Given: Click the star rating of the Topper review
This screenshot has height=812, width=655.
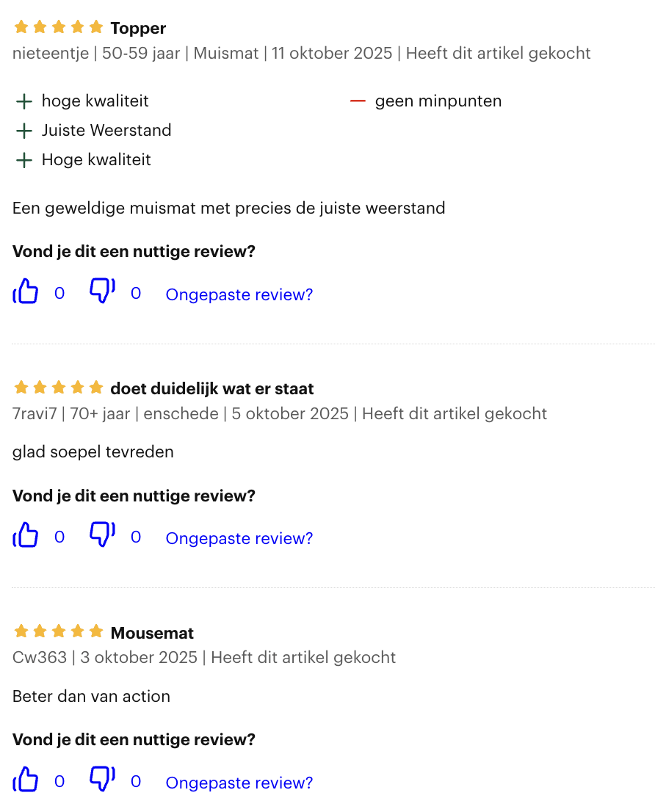Looking at the screenshot, I should point(59,28).
